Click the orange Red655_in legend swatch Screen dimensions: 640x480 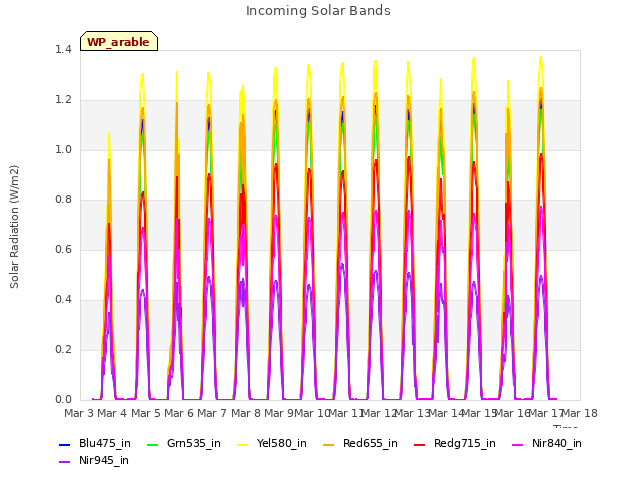pyautogui.click(x=329, y=444)
